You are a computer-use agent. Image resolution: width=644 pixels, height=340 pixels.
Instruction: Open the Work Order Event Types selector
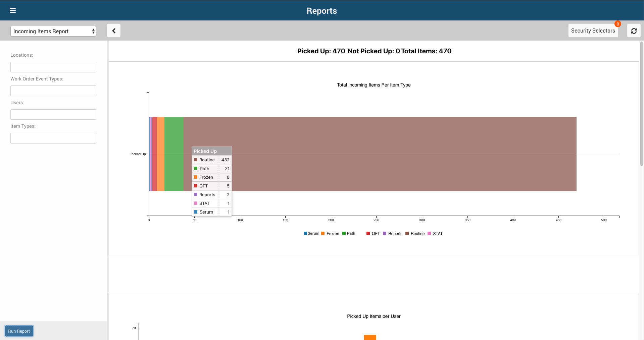coord(53,91)
